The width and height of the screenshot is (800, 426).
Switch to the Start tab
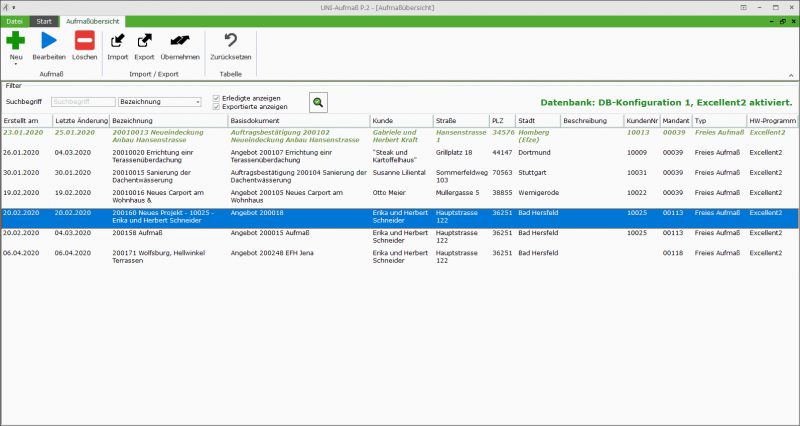click(x=44, y=21)
